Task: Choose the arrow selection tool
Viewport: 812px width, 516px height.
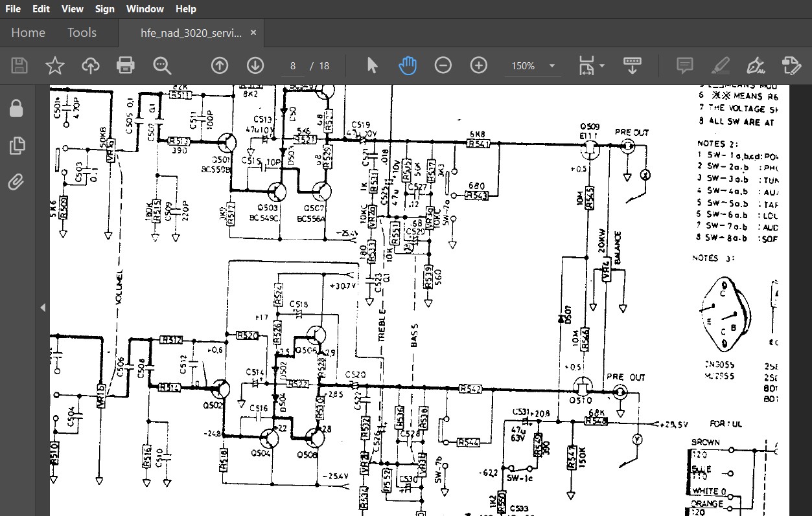Action: [372, 65]
